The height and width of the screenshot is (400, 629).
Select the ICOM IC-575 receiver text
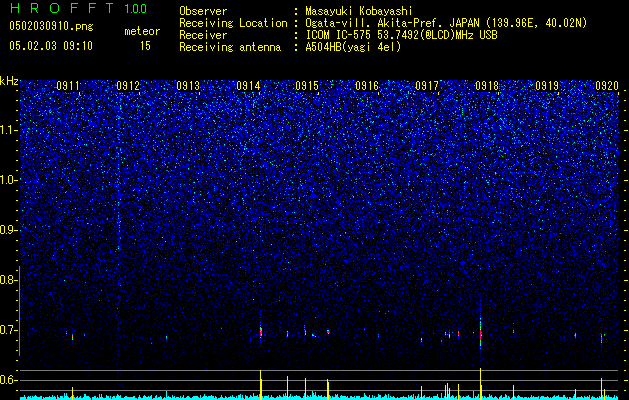point(401,35)
